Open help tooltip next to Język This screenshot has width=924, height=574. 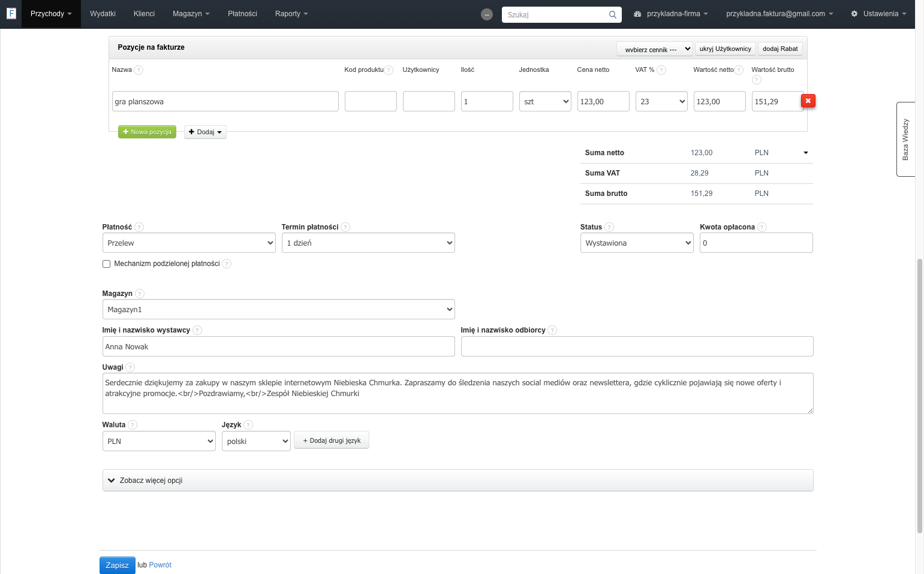coord(248,425)
